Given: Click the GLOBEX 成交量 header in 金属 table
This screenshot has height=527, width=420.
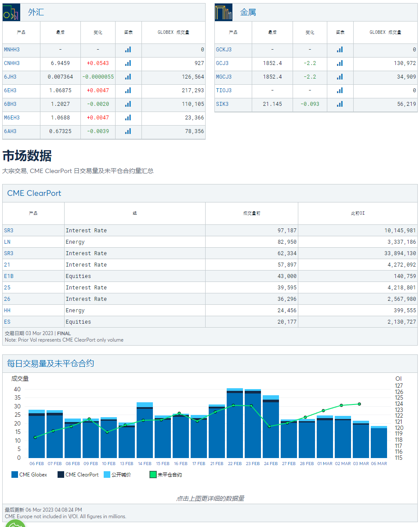Looking at the screenshot, I should [x=385, y=32].
